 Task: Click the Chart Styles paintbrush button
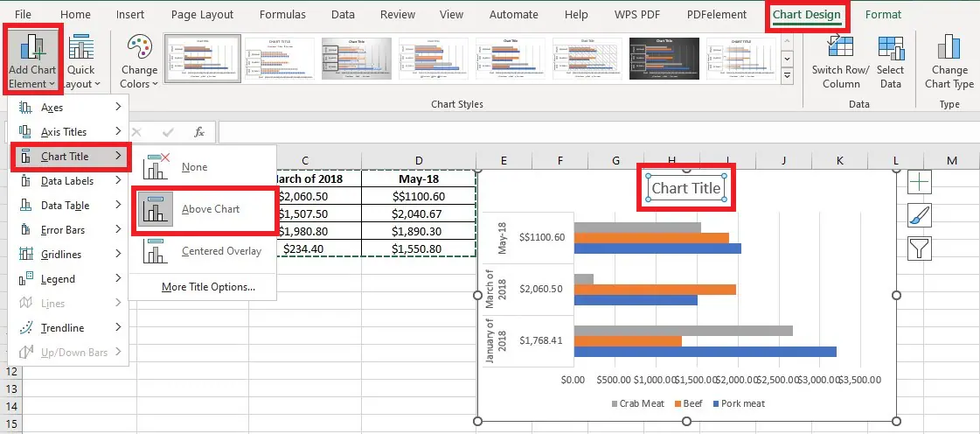click(x=920, y=216)
